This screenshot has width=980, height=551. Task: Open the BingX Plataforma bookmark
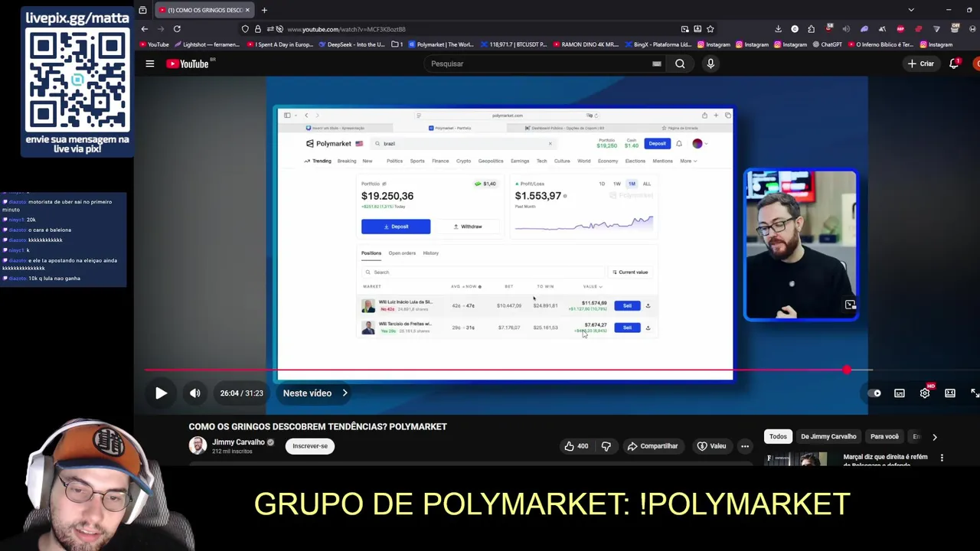click(658, 44)
